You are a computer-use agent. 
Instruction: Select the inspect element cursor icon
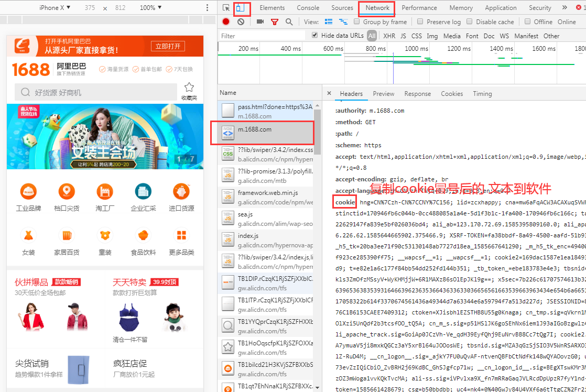click(x=226, y=8)
